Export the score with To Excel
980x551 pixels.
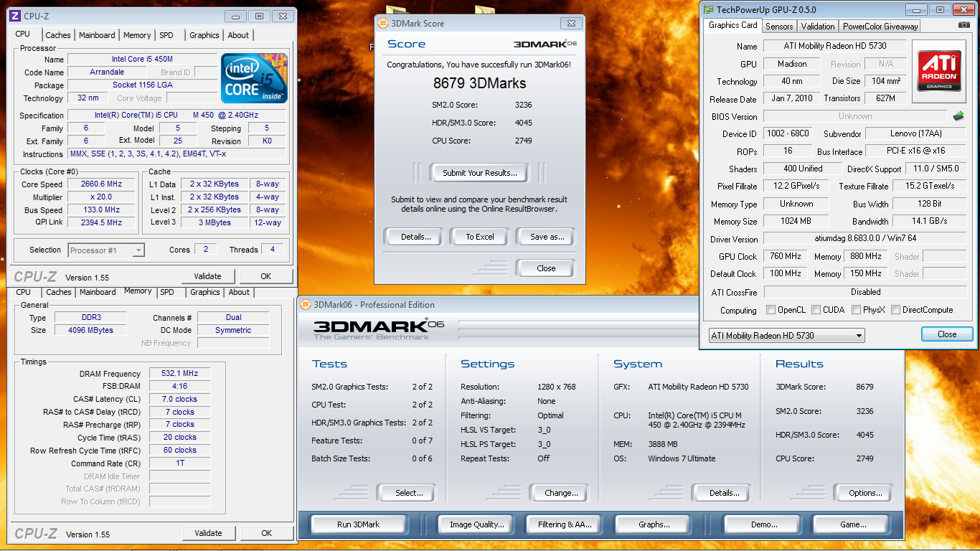coord(480,237)
